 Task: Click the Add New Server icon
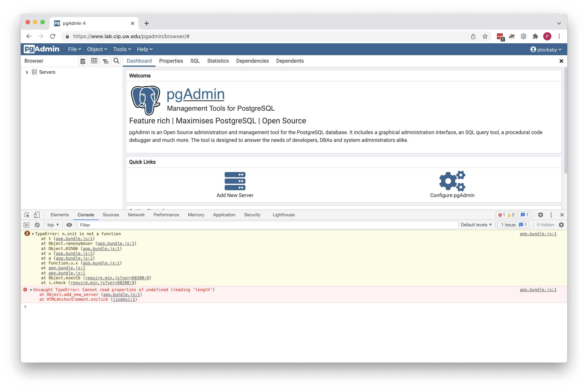(235, 181)
